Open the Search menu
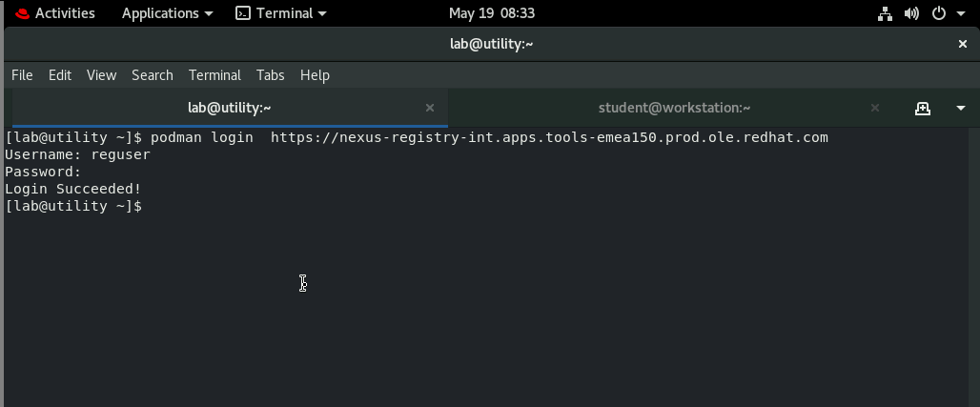This screenshot has width=980, height=407. point(153,75)
